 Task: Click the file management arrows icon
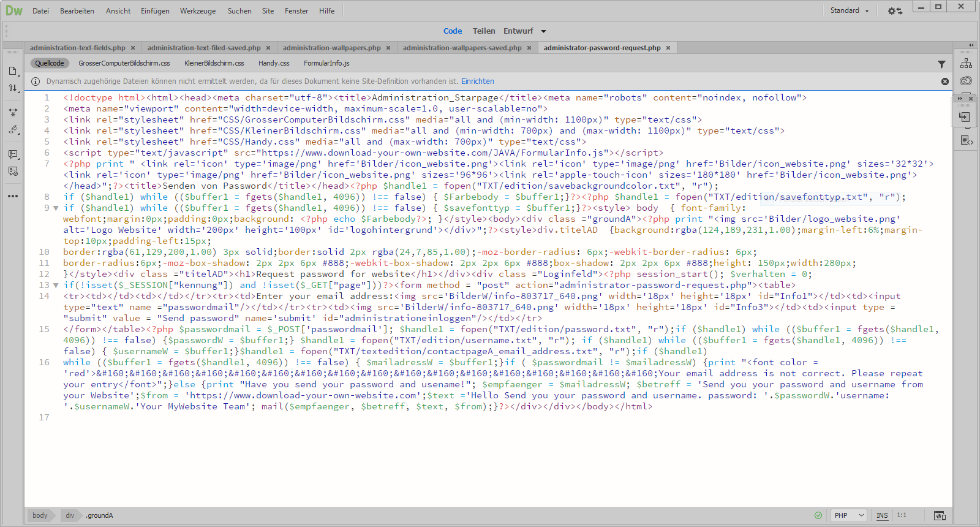point(13,88)
